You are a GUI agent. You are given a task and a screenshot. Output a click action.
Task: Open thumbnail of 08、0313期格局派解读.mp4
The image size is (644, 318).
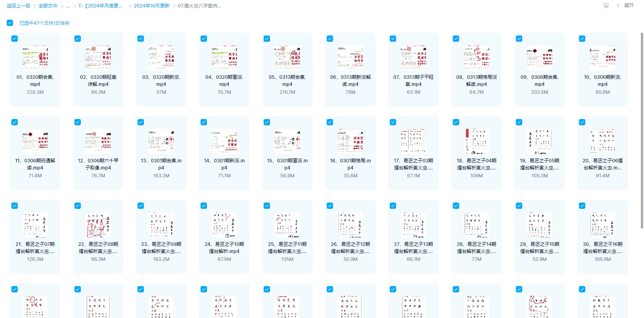coord(476,58)
